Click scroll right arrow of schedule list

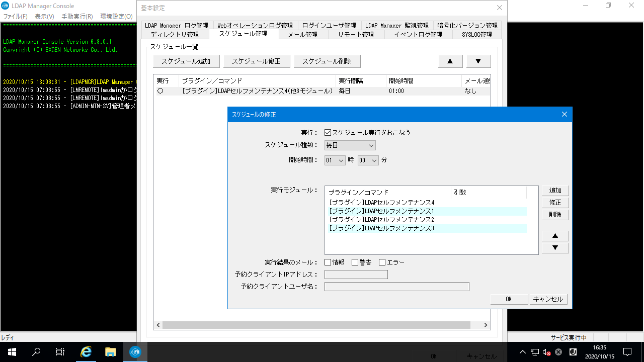486,325
